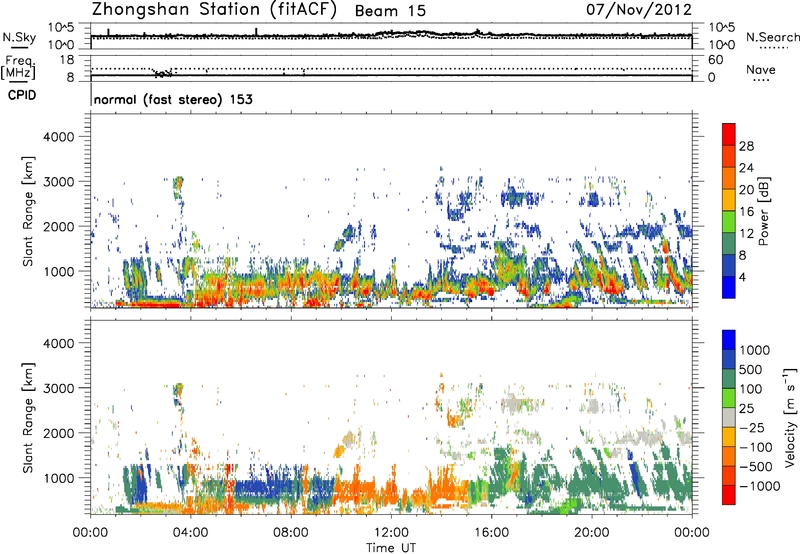Viewport: 800px width, 554px height.
Task: Click the "-100" tick on velocity colorbar
Action: tap(755, 447)
